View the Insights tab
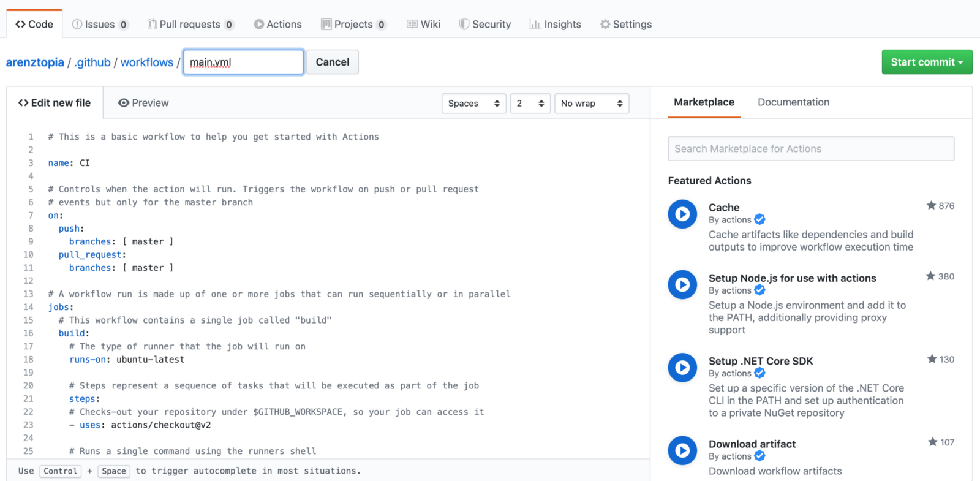The width and height of the screenshot is (980, 481). [555, 25]
